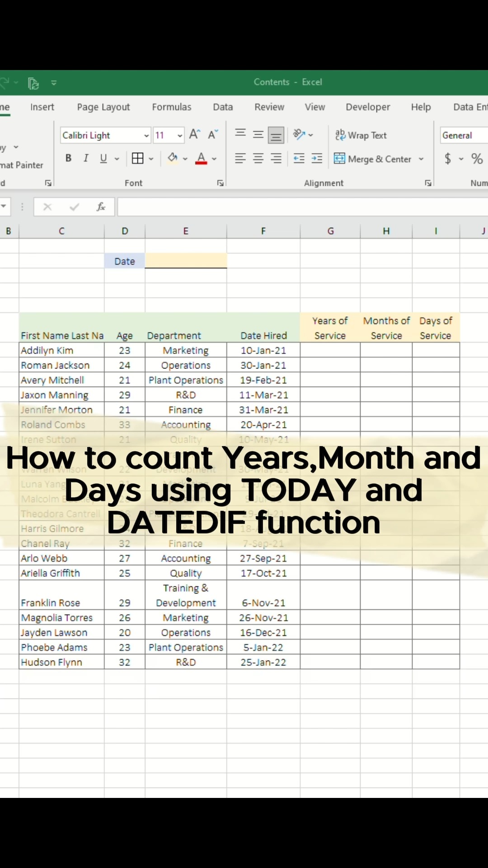Switch to the Formulas tab

click(x=172, y=107)
